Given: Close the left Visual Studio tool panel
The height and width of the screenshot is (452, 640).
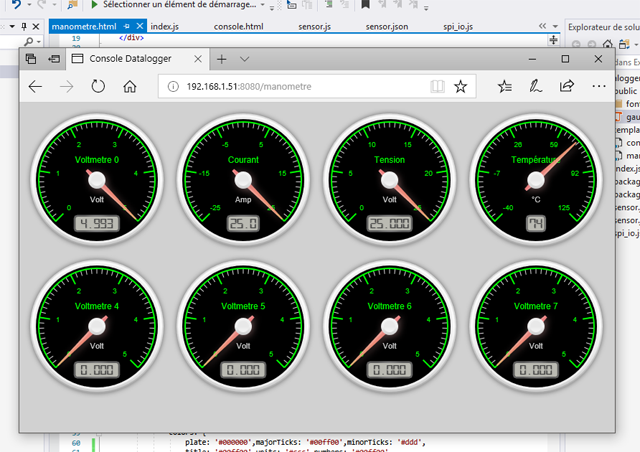Looking at the screenshot, I should [36, 27].
